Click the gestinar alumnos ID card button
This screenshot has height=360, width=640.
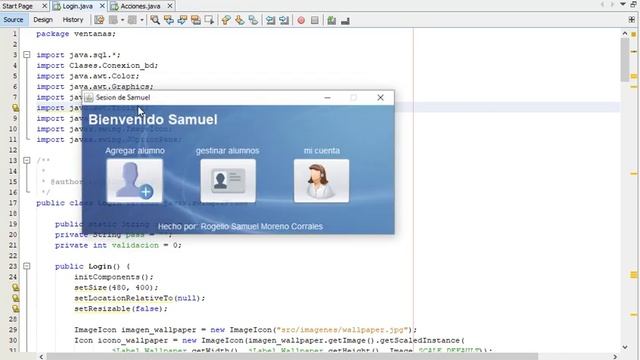point(228,181)
